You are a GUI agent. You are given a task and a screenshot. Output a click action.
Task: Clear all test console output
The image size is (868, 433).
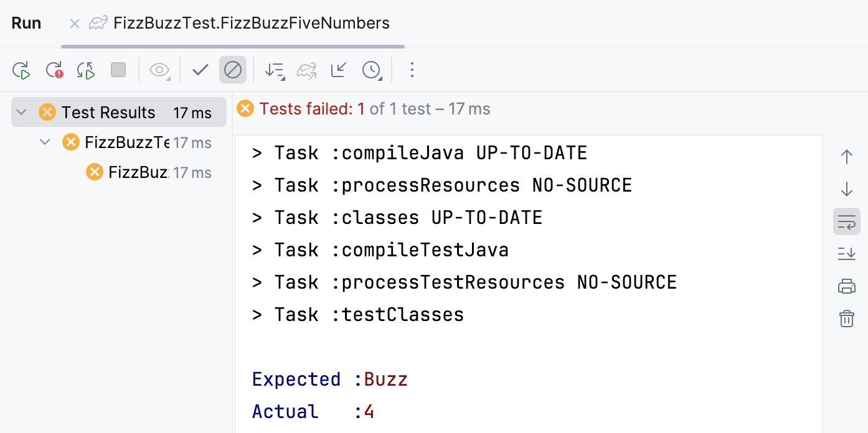pos(846,319)
